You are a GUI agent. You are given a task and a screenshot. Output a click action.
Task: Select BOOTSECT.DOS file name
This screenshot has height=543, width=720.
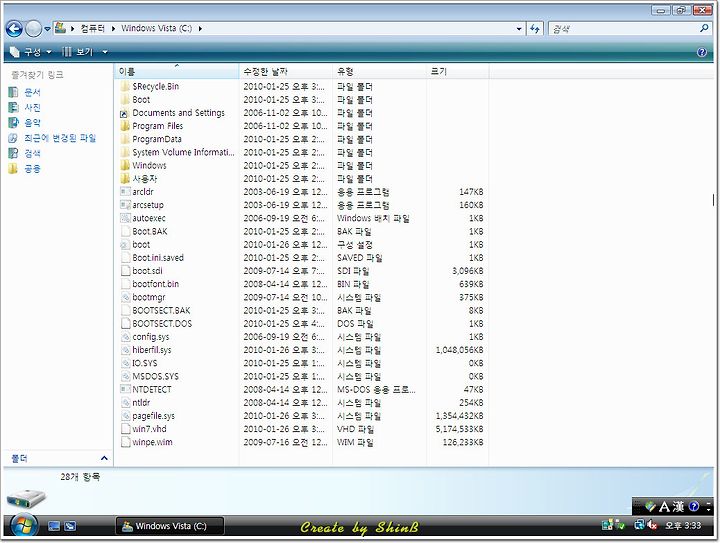click(162, 324)
